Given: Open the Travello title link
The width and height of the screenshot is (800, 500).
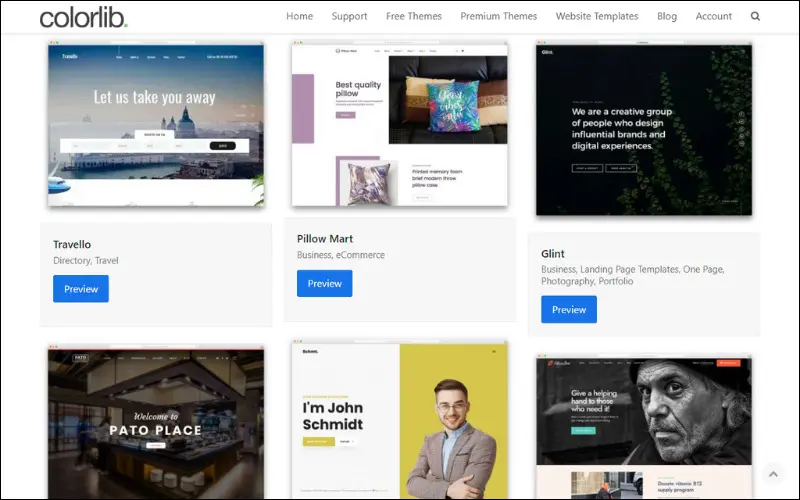Looking at the screenshot, I should point(72,244).
